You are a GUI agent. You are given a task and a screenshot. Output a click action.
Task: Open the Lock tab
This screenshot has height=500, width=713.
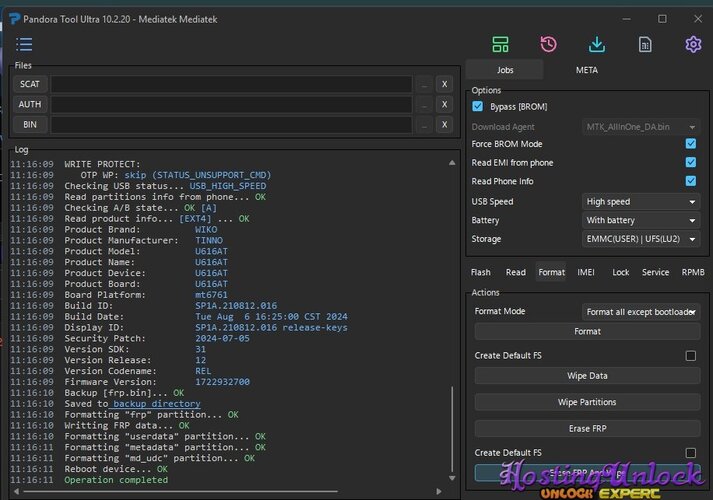(620, 272)
